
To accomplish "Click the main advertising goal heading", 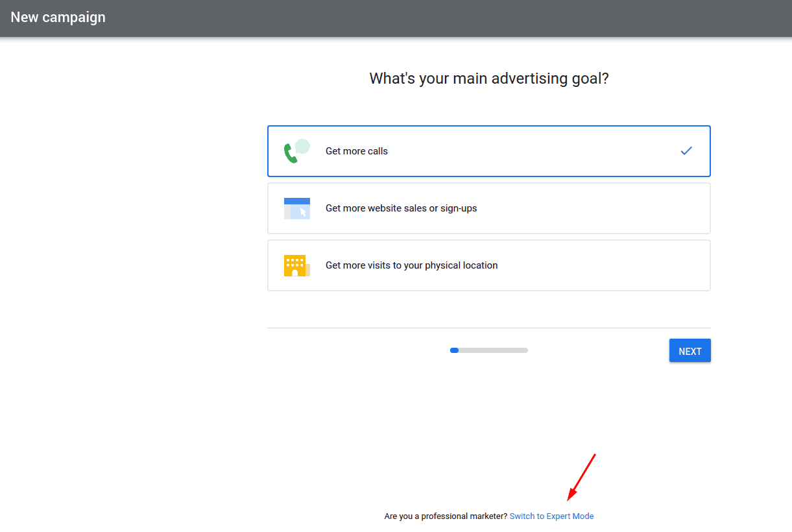I will click(489, 79).
